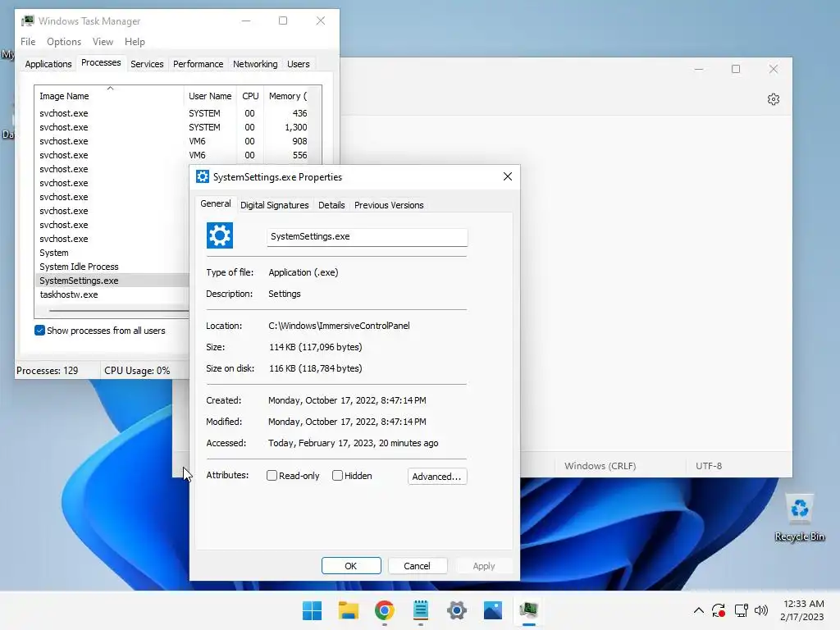The image size is (840, 630).
Task: Click Apply button in Properties dialog
Action: 484,566
